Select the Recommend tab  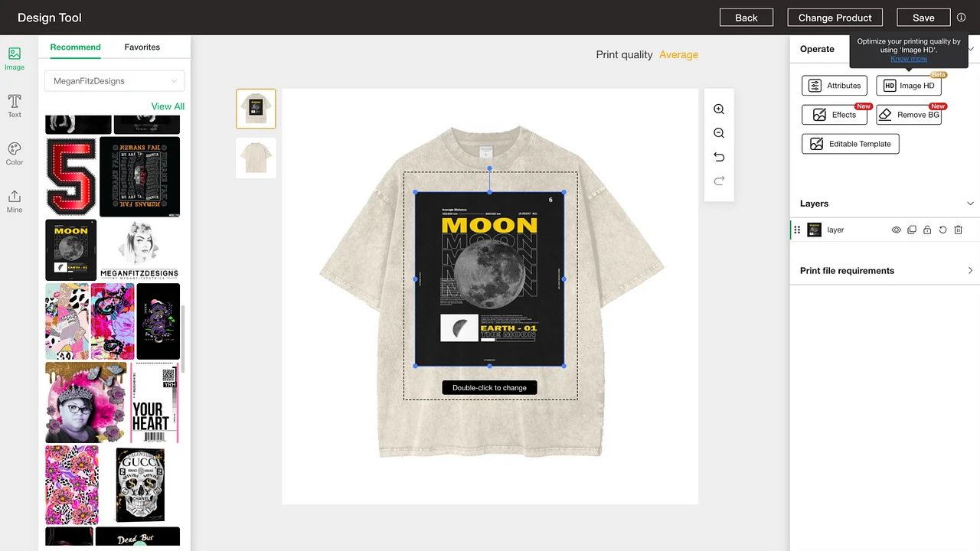coord(75,47)
